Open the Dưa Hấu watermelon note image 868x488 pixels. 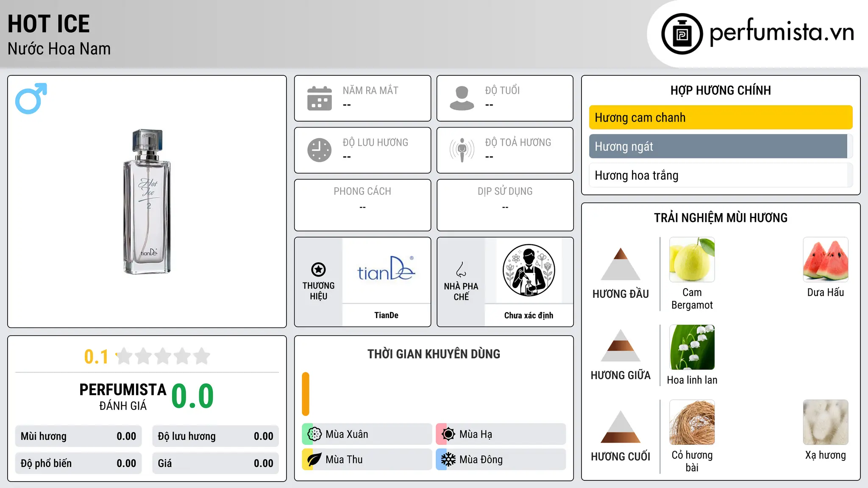(x=826, y=260)
